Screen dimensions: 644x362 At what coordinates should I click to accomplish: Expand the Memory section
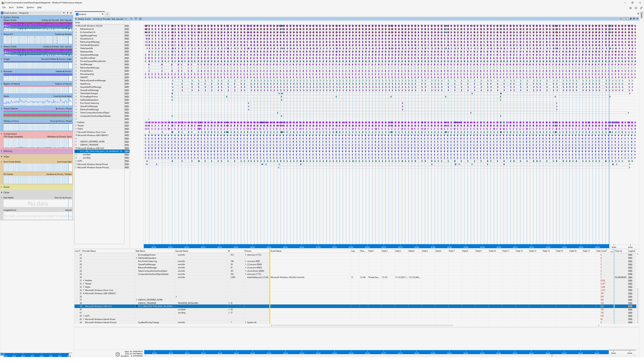click(x=2, y=151)
